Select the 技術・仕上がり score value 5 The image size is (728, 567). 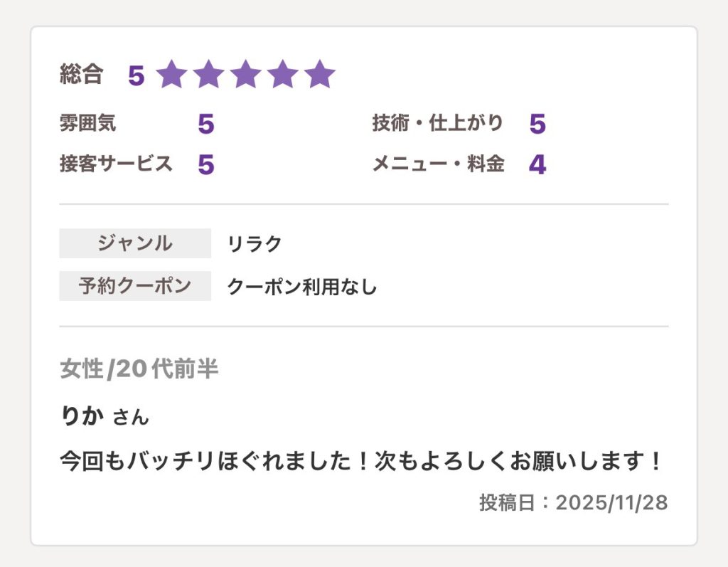point(537,124)
